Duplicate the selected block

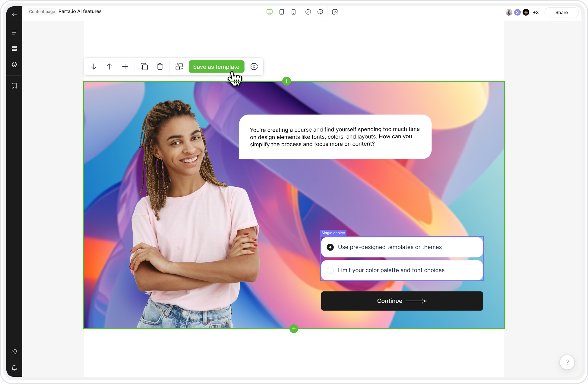coord(144,67)
